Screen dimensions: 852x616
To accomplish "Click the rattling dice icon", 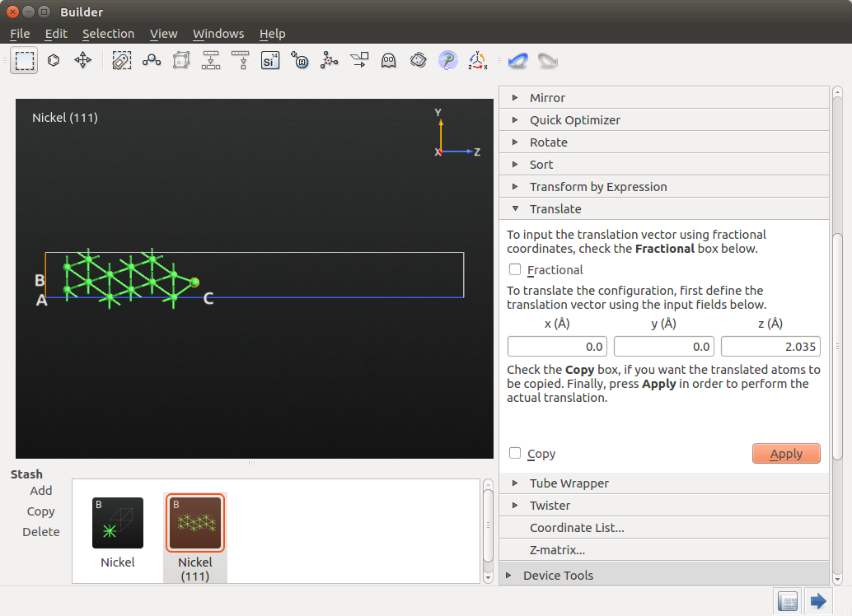I will 418,60.
